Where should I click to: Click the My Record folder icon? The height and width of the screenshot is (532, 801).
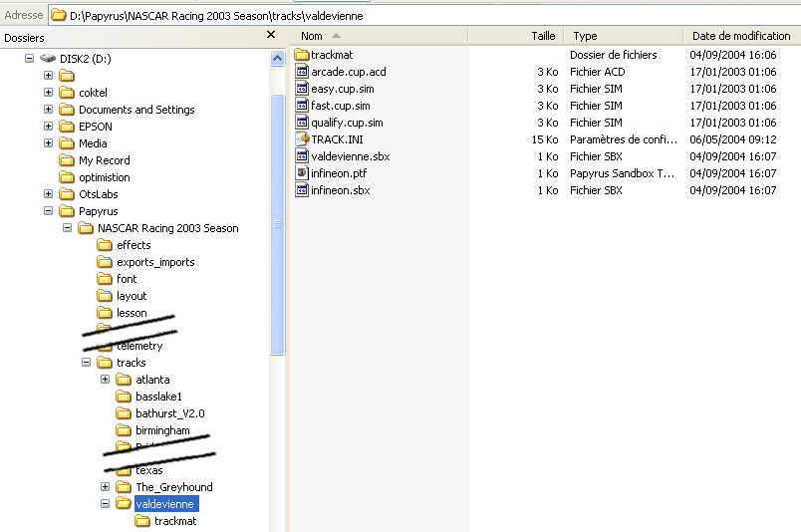67,160
